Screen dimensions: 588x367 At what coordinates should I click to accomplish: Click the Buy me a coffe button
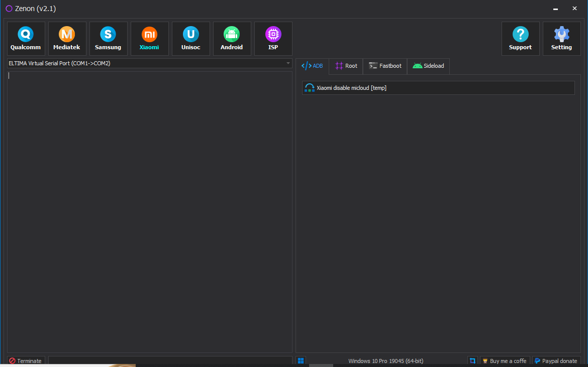pos(505,360)
